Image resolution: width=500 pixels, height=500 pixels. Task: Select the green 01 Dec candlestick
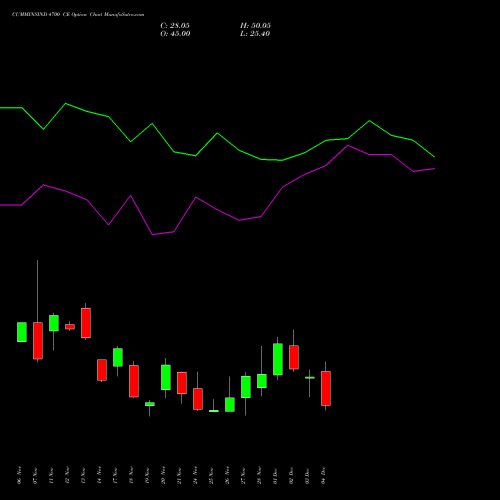(x=278, y=359)
